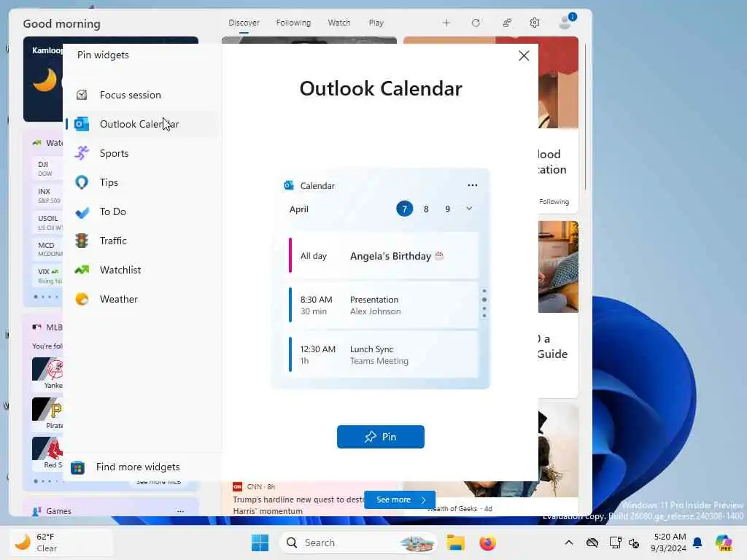Open Angela's Birthday all-day event
This screenshot has width=747, height=560.
coord(383,256)
